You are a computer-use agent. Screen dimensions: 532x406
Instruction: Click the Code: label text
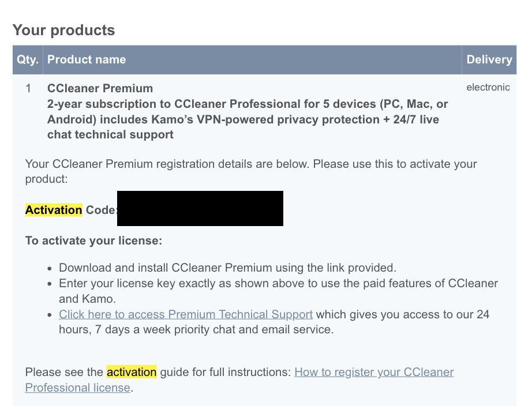tap(101, 210)
